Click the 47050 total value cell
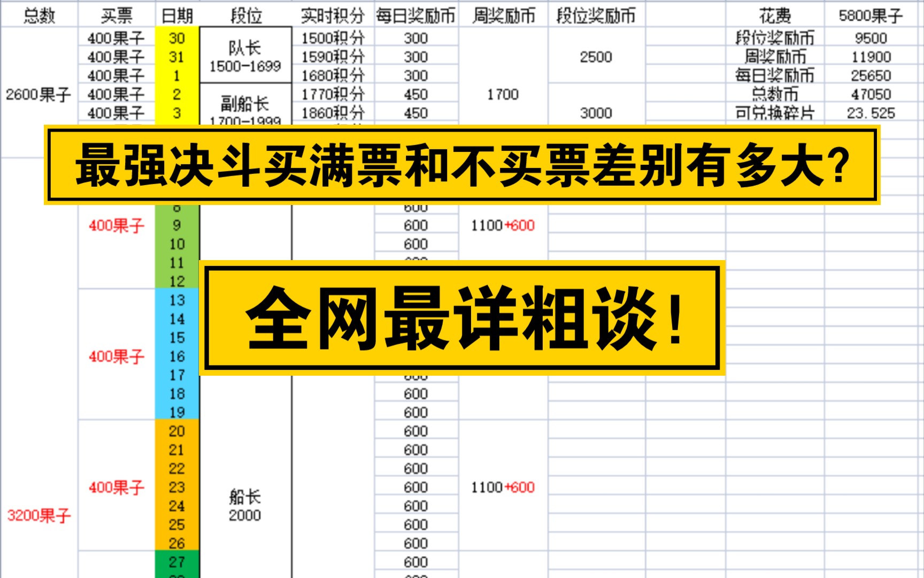This screenshot has width=924, height=578. [871, 94]
